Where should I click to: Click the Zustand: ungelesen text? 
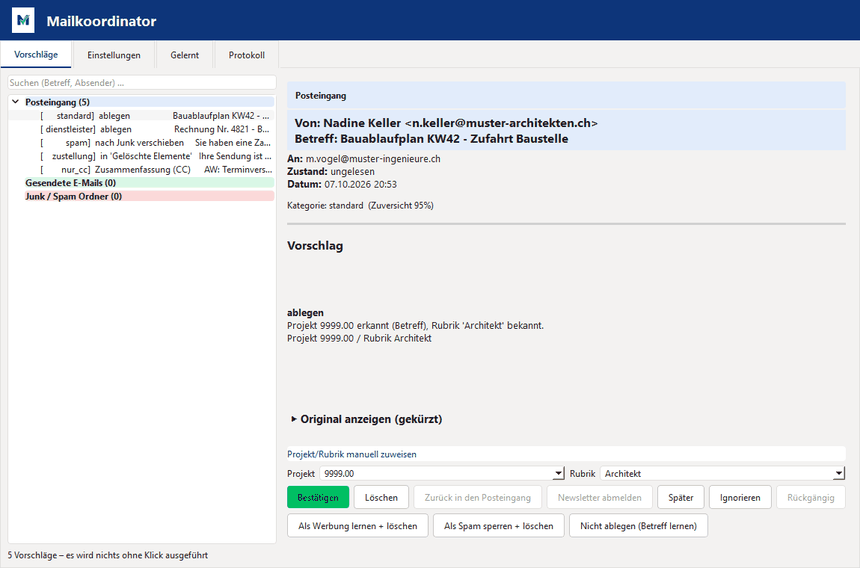(331, 172)
